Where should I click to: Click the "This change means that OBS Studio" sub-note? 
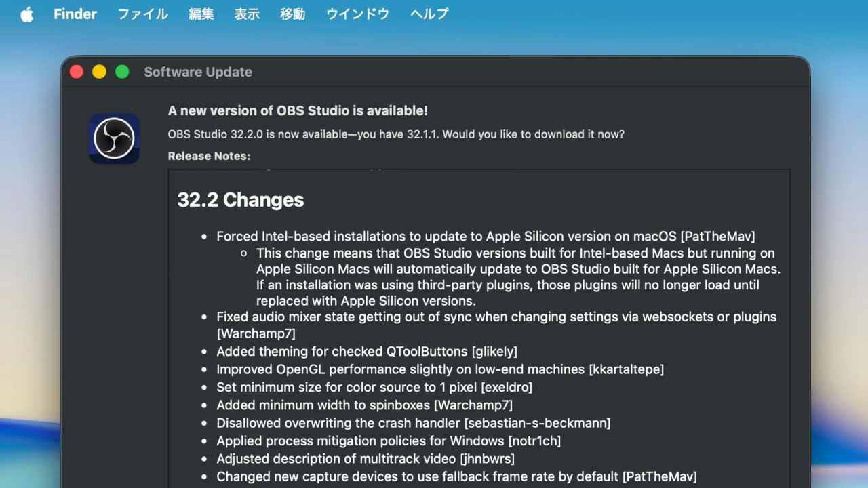(518, 277)
